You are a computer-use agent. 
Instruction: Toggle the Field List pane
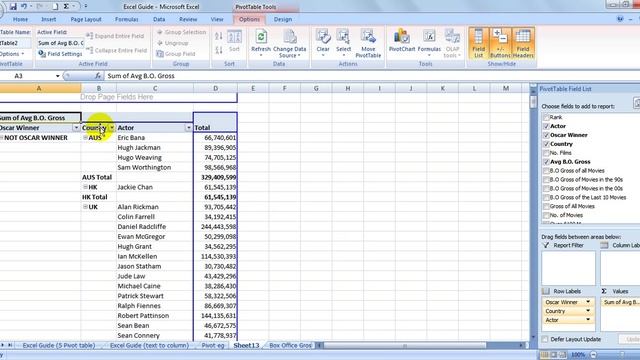pyautogui.click(x=478, y=43)
